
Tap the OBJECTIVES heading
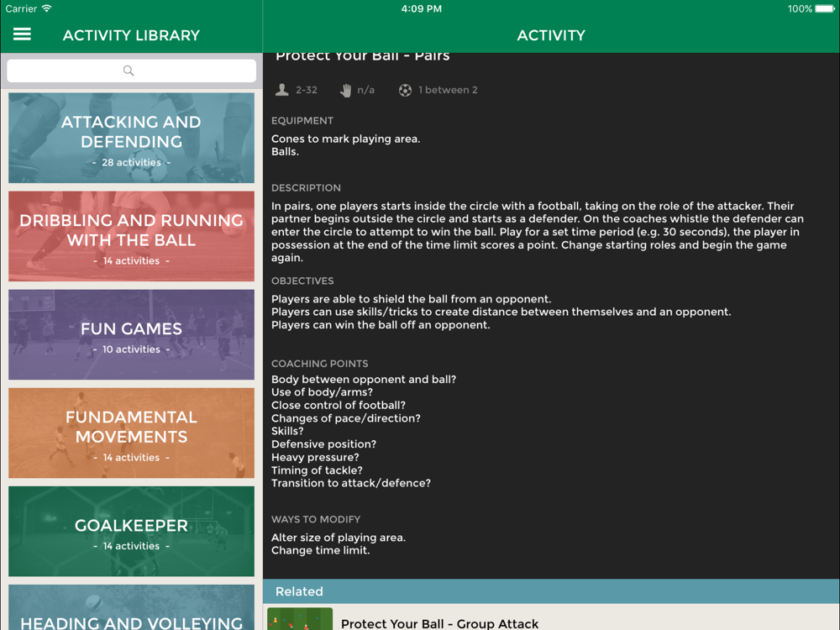click(302, 281)
